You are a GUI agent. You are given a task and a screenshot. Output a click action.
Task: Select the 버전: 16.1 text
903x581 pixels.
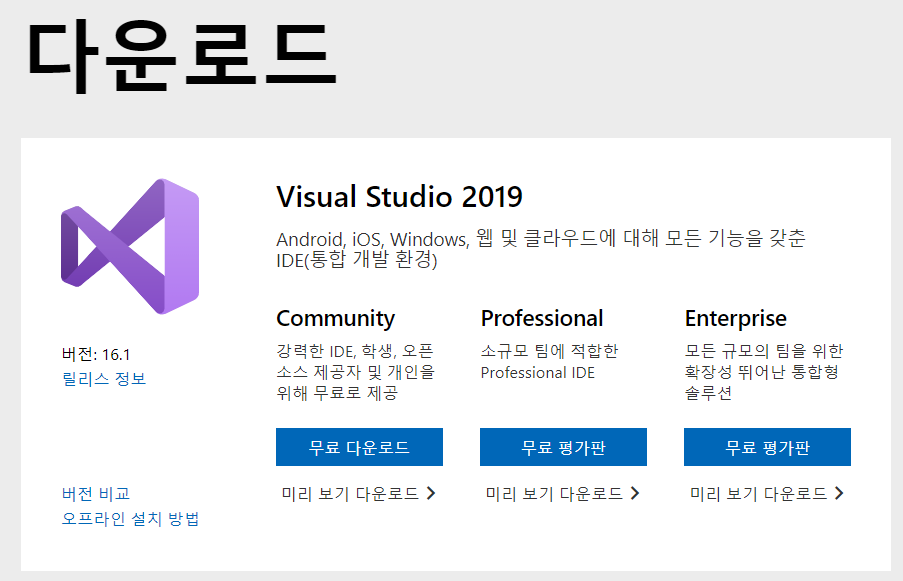[x=96, y=354]
